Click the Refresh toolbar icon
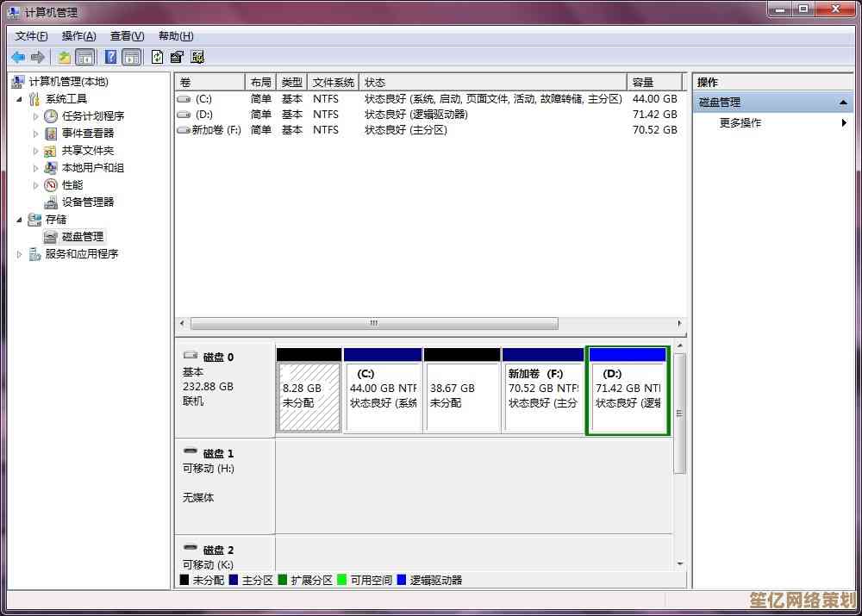Viewport: 862px width, 616px height. pos(157,57)
